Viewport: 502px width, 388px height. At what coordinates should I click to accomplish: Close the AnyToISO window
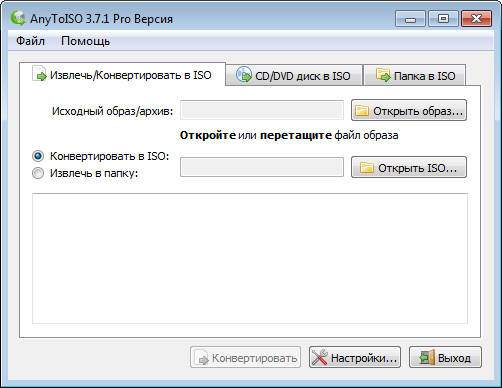476,19
